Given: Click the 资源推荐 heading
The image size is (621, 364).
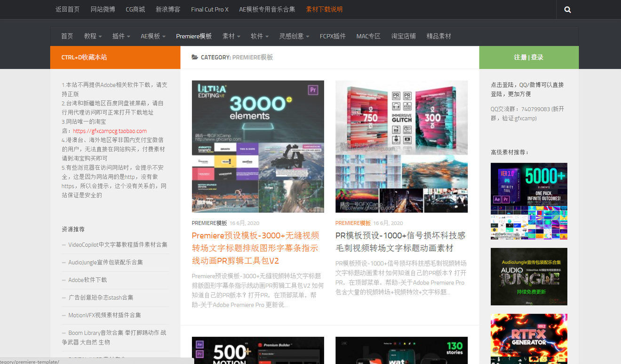Looking at the screenshot, I should [x=73, y=229].
